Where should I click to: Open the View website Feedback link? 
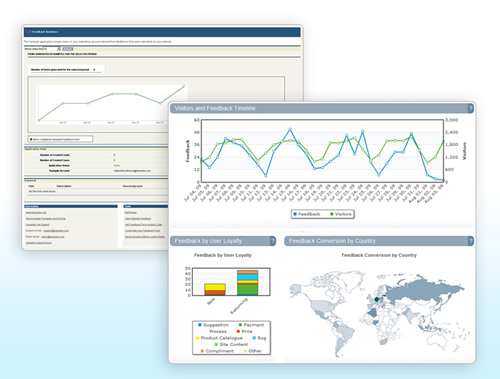point(138,219)
